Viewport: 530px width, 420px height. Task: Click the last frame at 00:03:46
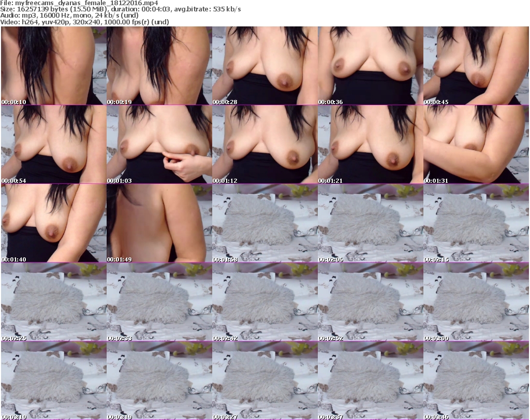(x=476, y=381)
